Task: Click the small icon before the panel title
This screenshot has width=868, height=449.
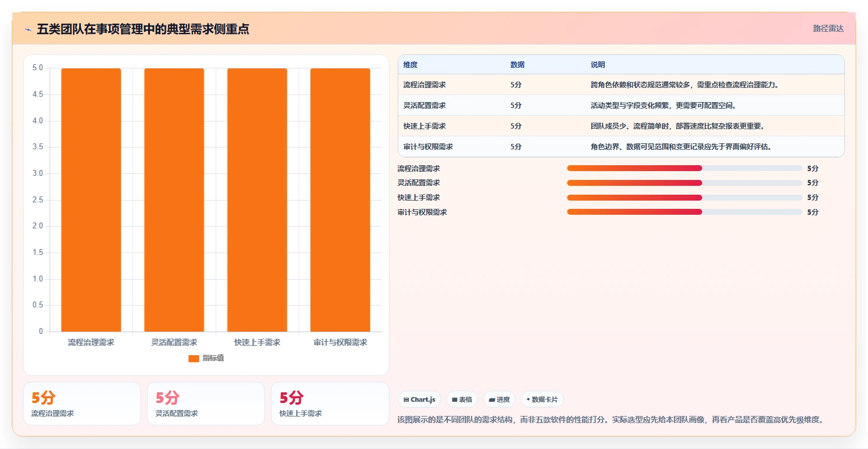Action: (28, 30)
